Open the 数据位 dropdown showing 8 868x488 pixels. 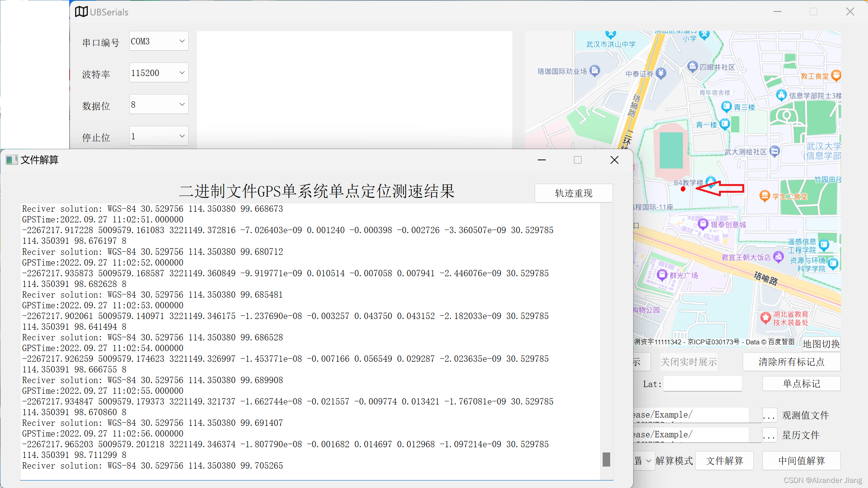159,104
